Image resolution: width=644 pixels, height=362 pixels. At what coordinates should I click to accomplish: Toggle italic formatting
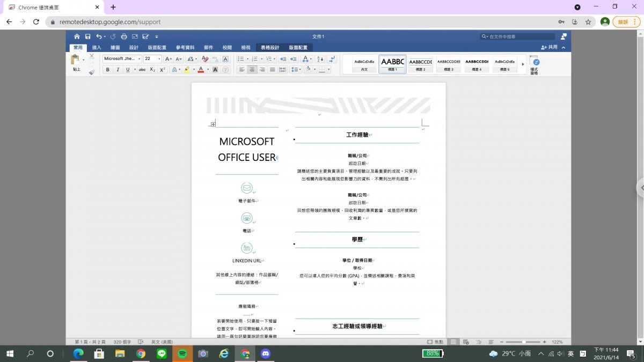pos(118,70)
